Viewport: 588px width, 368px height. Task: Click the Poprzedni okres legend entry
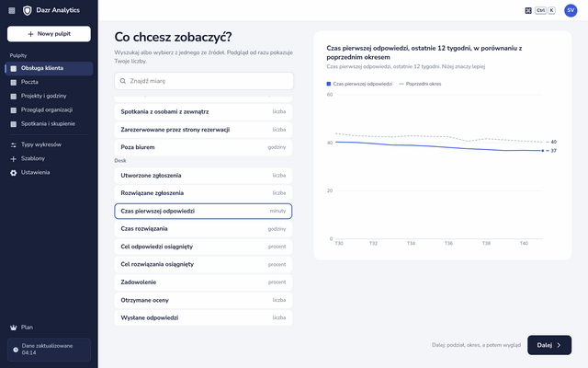420,84
